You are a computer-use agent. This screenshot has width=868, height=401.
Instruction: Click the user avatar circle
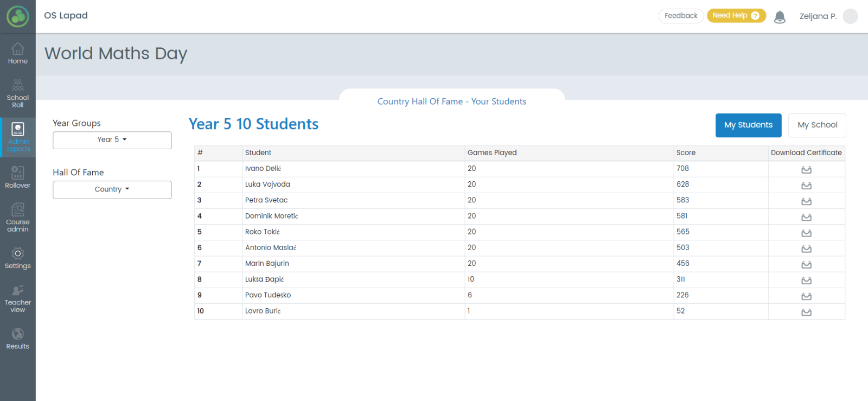850,16
